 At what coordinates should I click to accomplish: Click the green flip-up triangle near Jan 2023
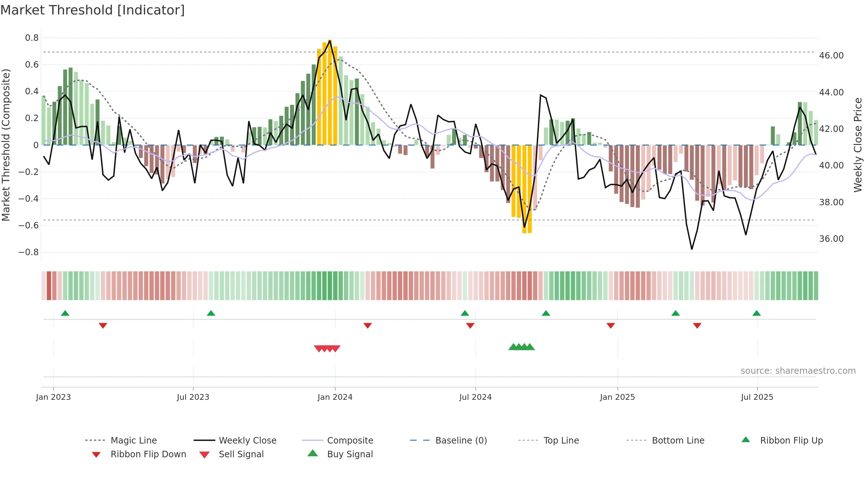pyautogui.click(x=65, y=313)
